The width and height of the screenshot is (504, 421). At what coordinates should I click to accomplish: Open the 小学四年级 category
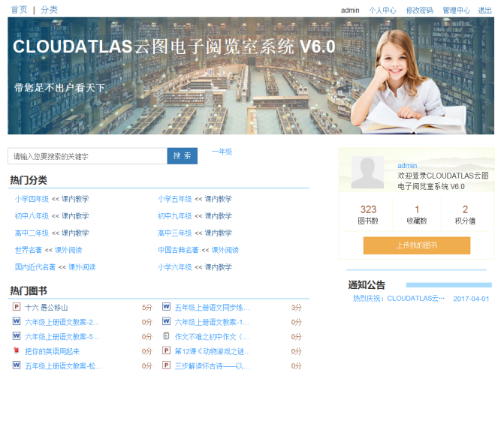click(x=32, y=199)
